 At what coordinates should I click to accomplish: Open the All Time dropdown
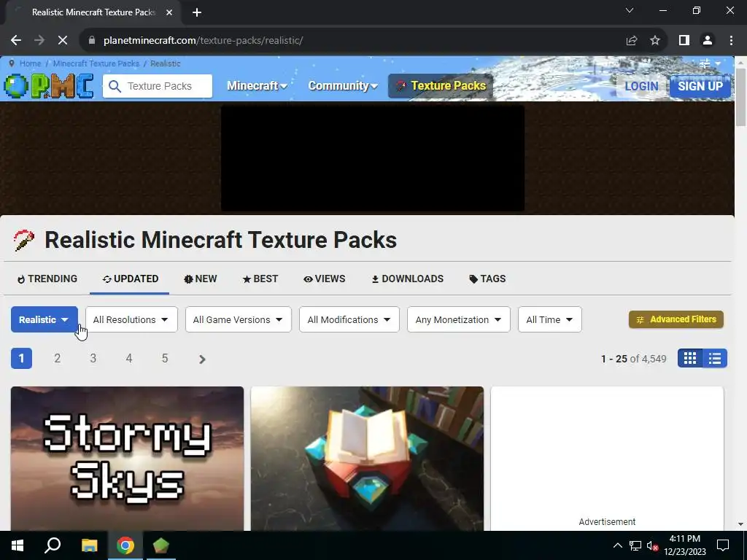[550, 319]
